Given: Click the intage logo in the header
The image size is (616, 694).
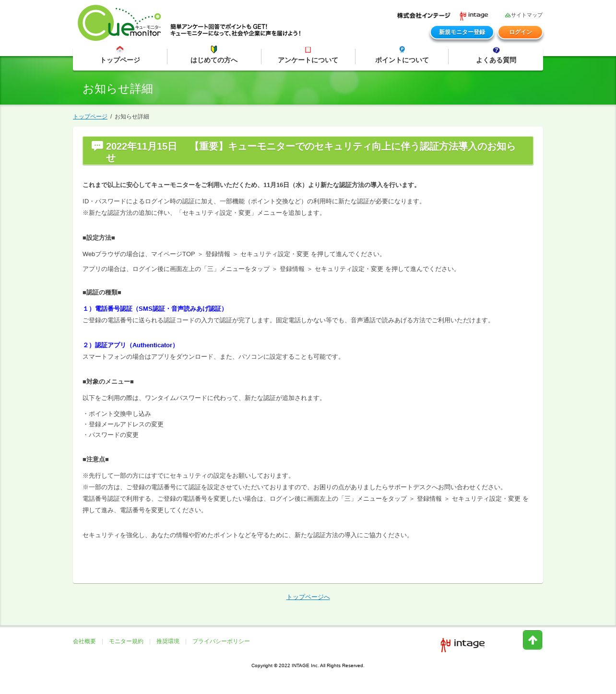Looking at the screenshot, I should (474, 15).
